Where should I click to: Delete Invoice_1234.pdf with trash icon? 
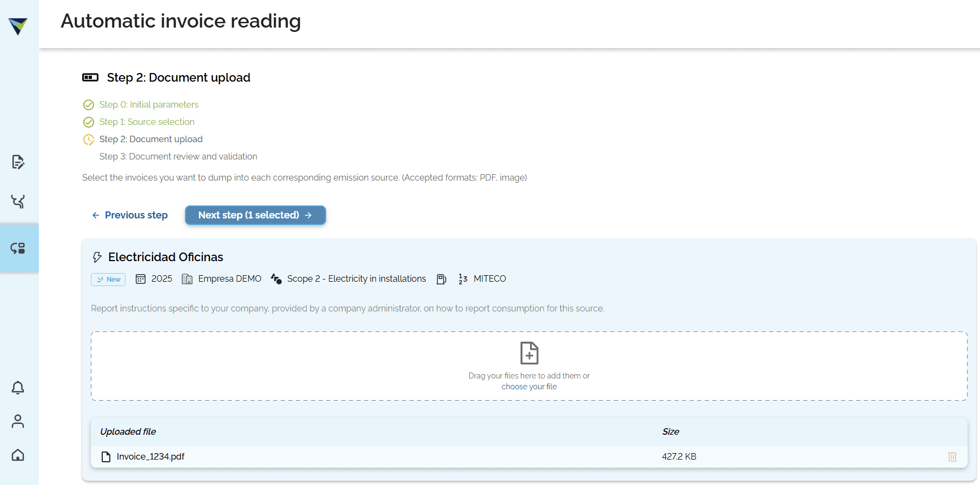[952, 457]
